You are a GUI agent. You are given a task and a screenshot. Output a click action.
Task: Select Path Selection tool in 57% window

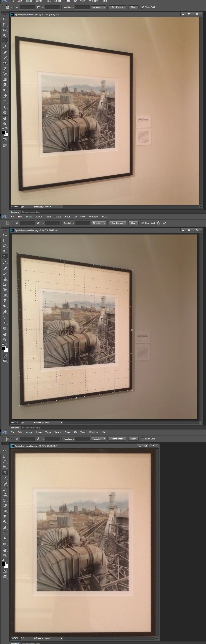tap(5, 539)
